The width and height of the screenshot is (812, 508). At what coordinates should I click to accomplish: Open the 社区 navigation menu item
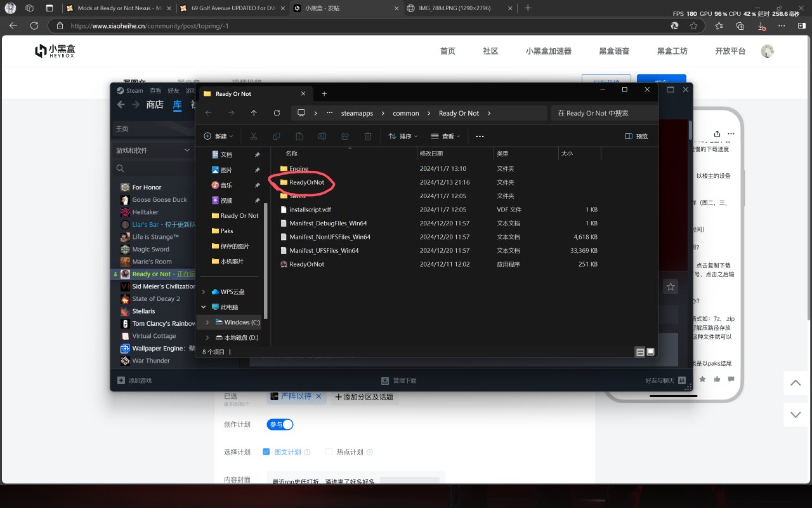[x=490, y=51]
